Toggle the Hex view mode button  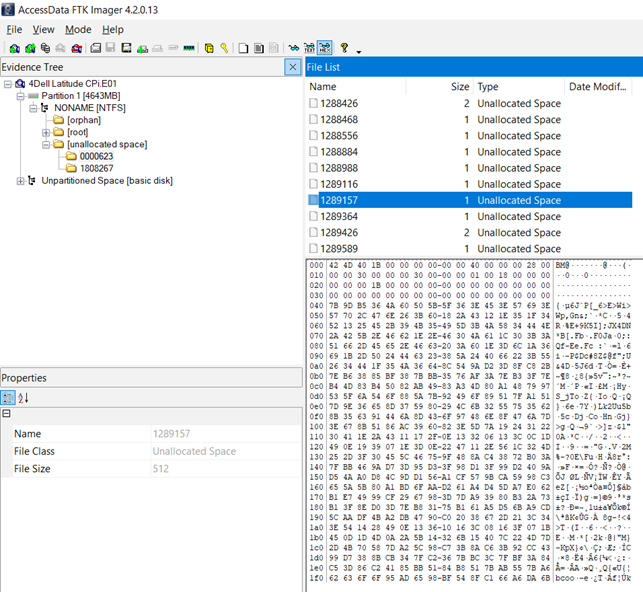pyautogui.click(x=325, y=48)
